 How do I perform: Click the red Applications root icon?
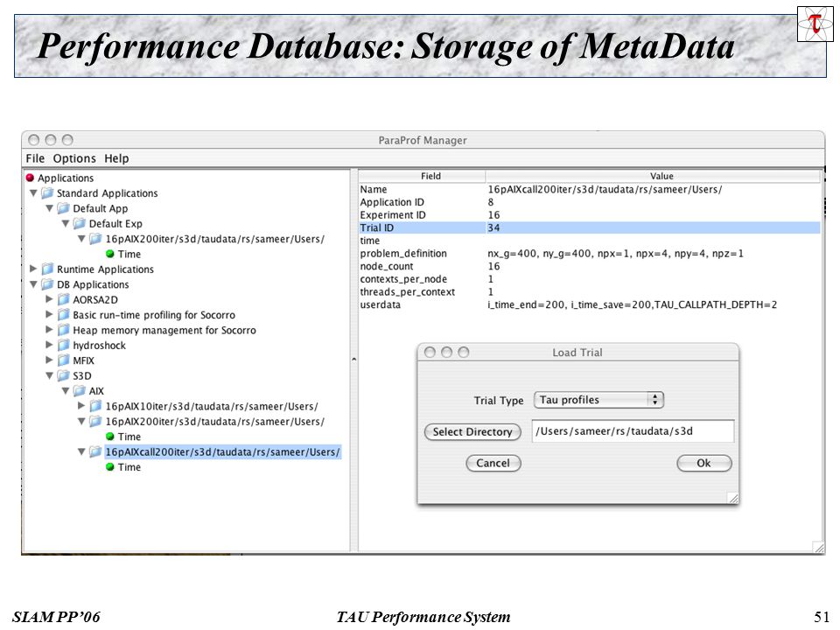[x=30, y=178]
